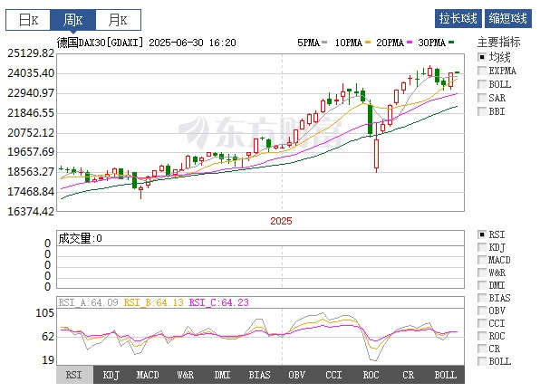Open the 月K monthly chart tab
The width and height of the screenshot is (540, 392).
pos(118,20)
